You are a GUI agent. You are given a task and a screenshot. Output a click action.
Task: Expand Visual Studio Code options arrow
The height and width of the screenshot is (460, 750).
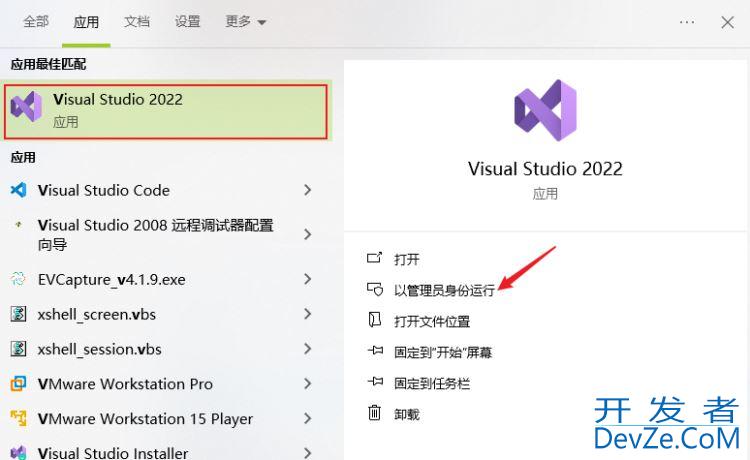(308, 190)
